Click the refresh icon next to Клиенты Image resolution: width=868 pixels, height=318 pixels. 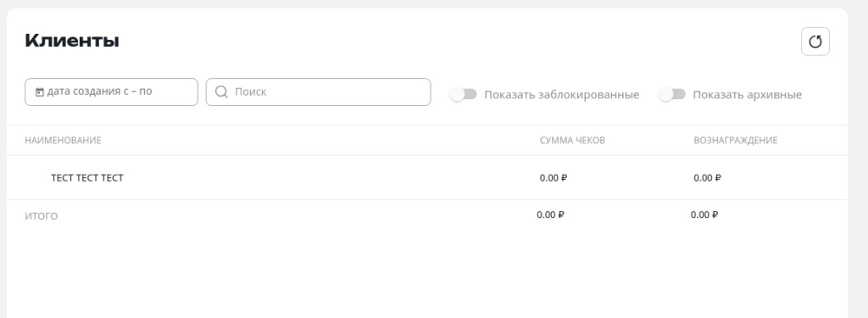pyautogui.click(x=815, y=42)
